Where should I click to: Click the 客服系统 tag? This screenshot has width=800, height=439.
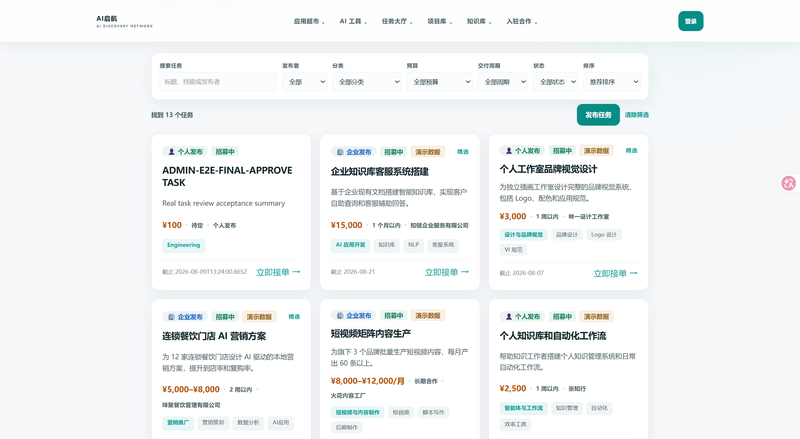point(443,245)
